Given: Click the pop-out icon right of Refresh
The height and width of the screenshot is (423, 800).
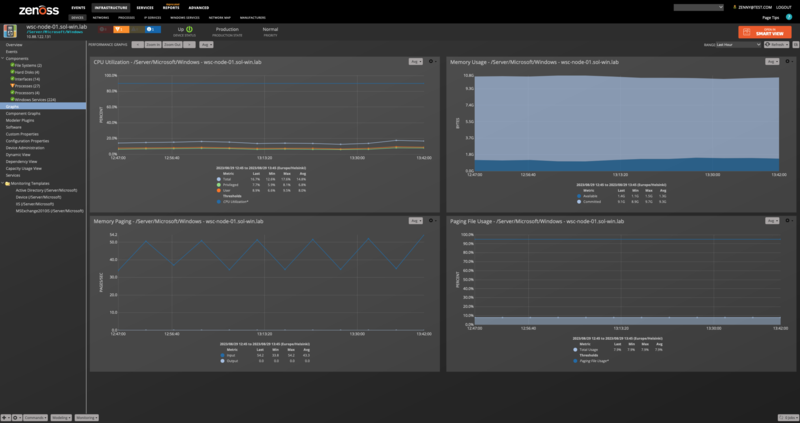Looking at the screenshot, I should click(795, 45).
